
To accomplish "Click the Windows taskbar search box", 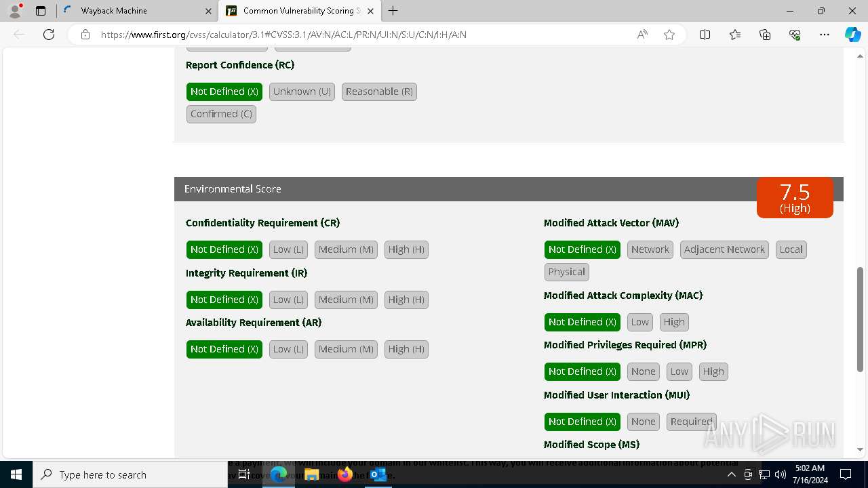I will (130, 474).
